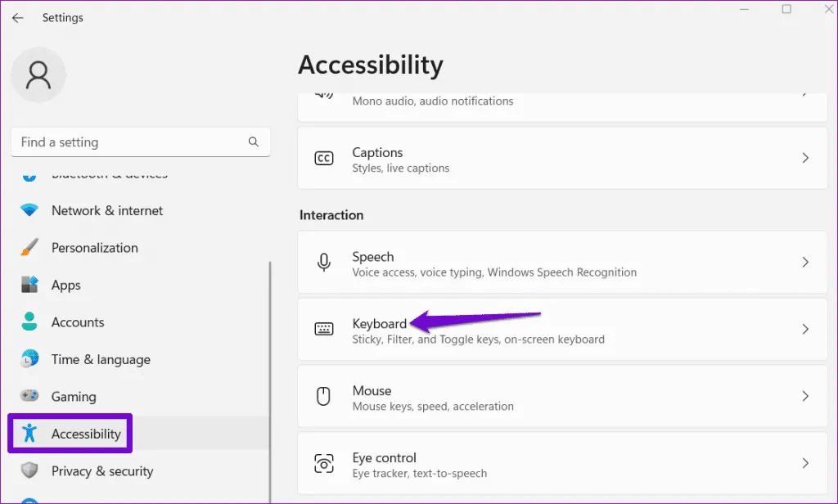Click the search magnifier icon
Viewport: 838px width, 504px height.
[254, 142]
